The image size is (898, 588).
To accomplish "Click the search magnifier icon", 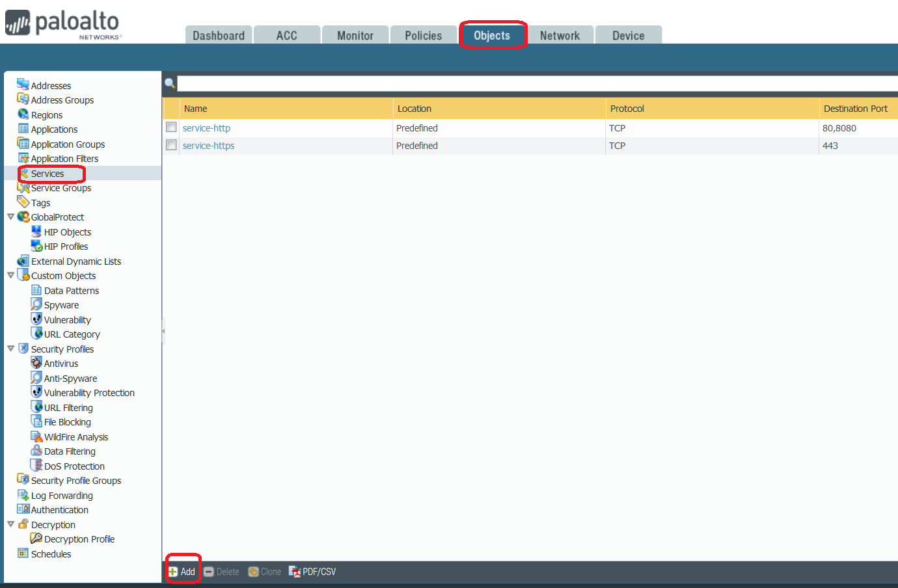I will tap(170, 83).
